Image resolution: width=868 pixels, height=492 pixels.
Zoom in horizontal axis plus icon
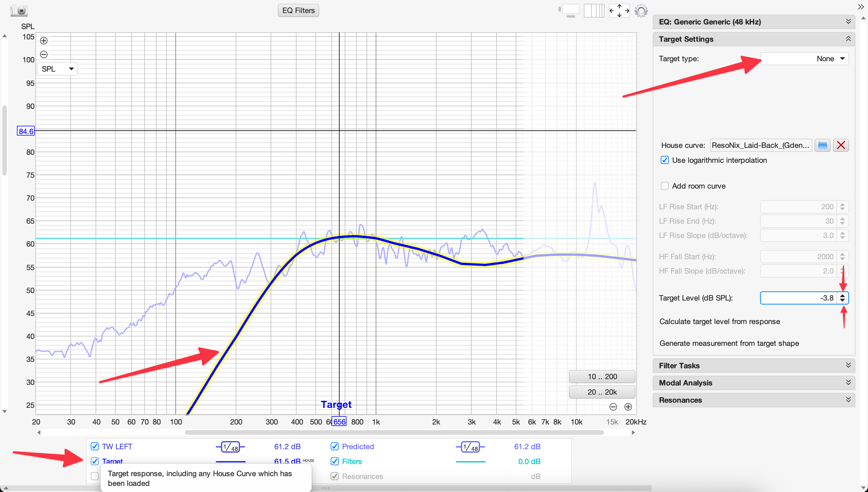coord(628,407)
